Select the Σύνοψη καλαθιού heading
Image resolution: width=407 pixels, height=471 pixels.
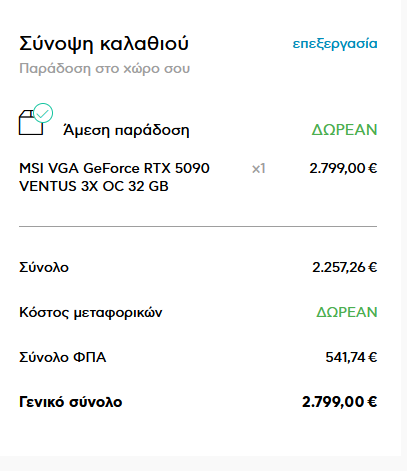coord(104,44)
